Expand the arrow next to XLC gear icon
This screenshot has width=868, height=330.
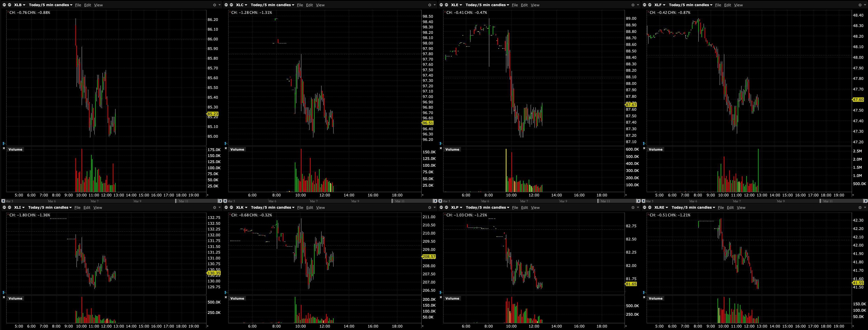point(435,5)
